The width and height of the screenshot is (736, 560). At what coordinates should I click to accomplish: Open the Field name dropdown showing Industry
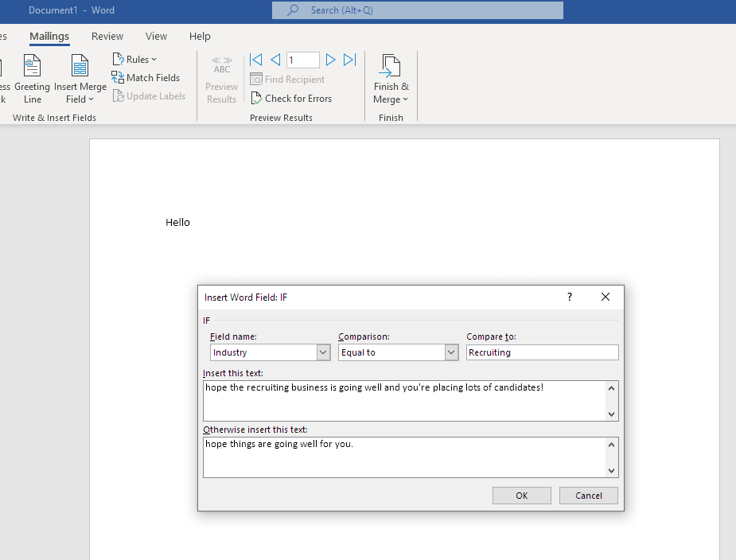coord(323,352)
